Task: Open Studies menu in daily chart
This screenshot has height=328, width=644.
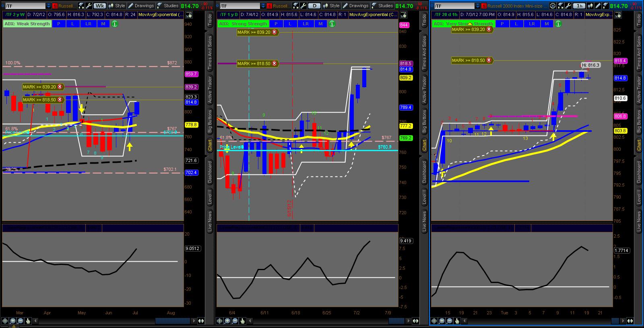Action: pyautogui.click(x=383, y=6)
